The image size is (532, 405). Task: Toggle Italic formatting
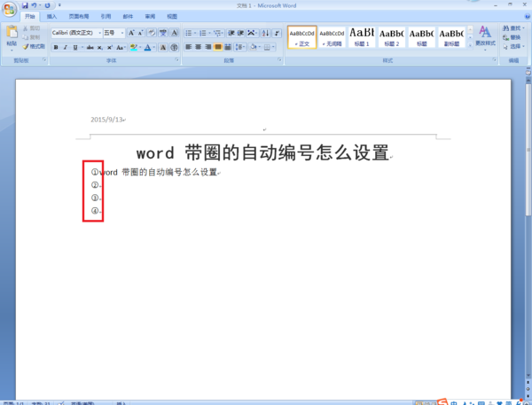[x=65, y=47]
